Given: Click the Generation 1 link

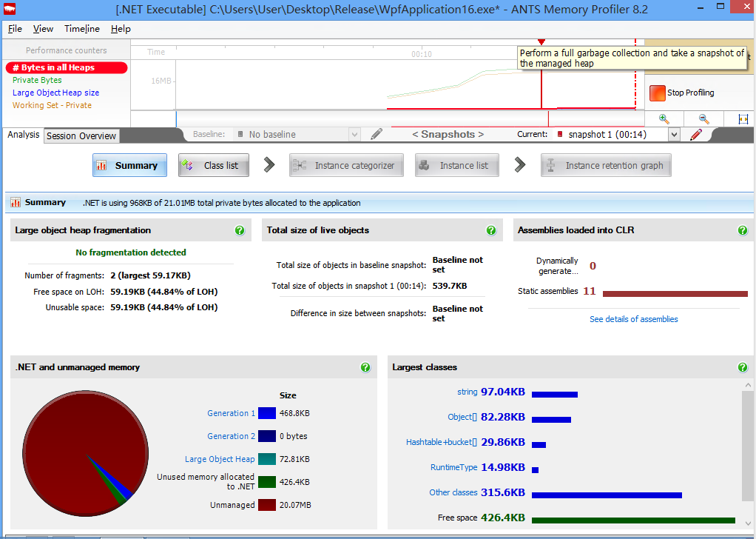Looking at the screenshot, I should point(231,413).
